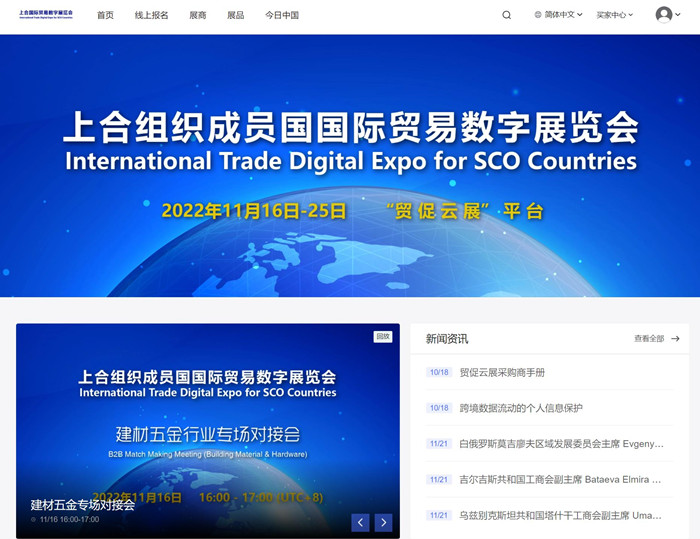Click the 建材五金专场对接会 video title
This screenshot has height=539, width=700.
(83, 505)
